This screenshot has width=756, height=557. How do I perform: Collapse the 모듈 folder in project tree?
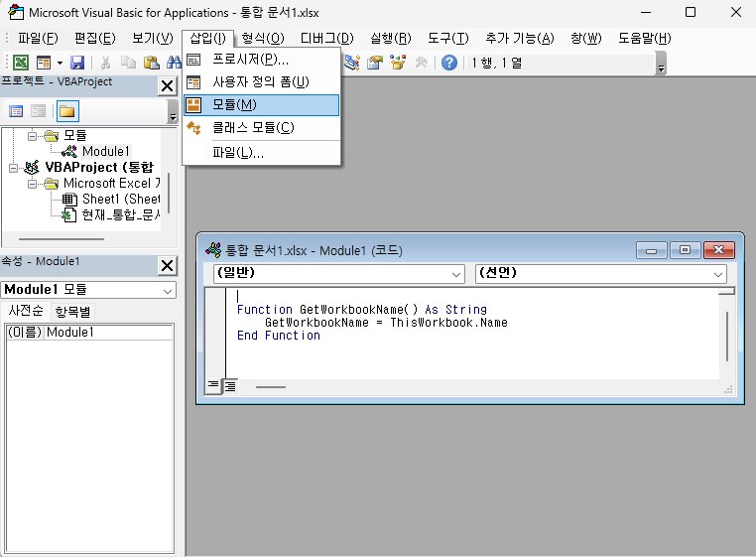(x=32, y=136)
